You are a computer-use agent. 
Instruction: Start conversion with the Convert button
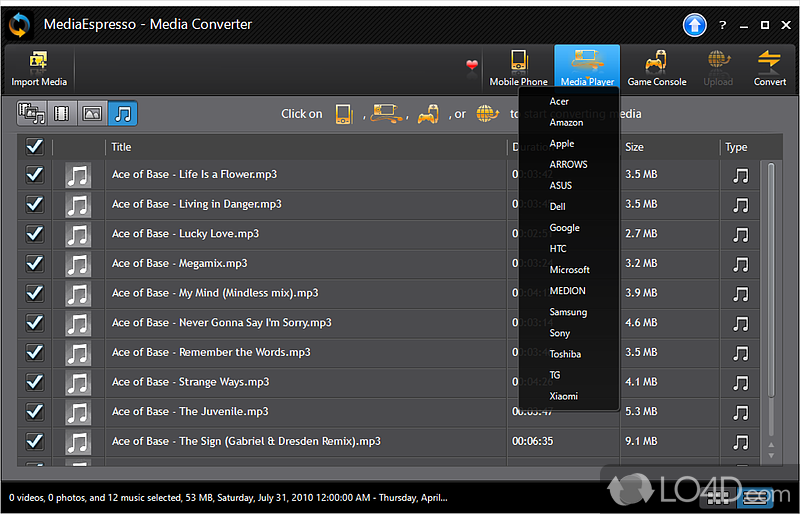point(769,69)
